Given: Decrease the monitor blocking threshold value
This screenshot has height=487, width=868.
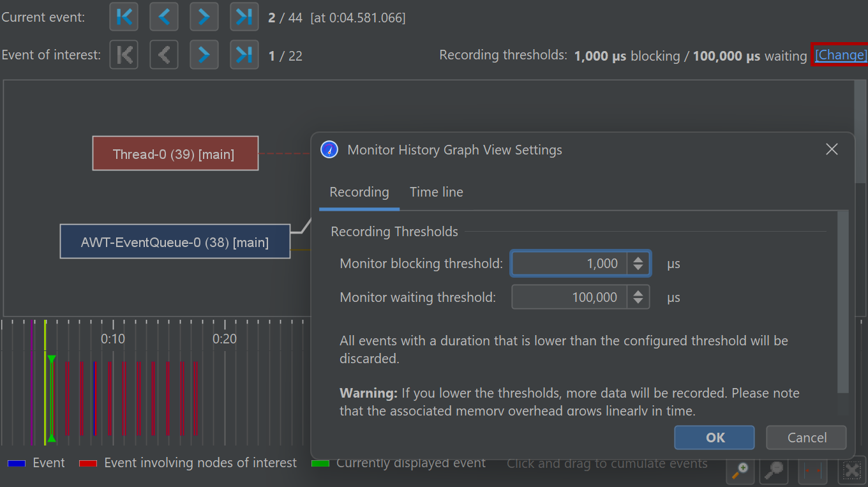Looking at the screenshot, I should [638, 268].
